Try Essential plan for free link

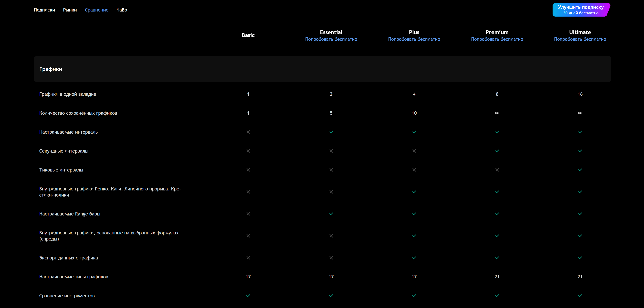click(331, 39)
